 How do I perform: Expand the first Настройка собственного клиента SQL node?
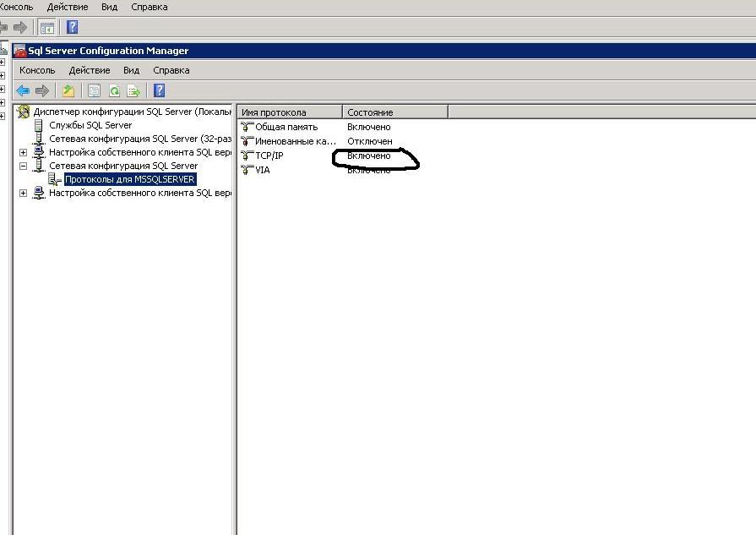point(23,152)
